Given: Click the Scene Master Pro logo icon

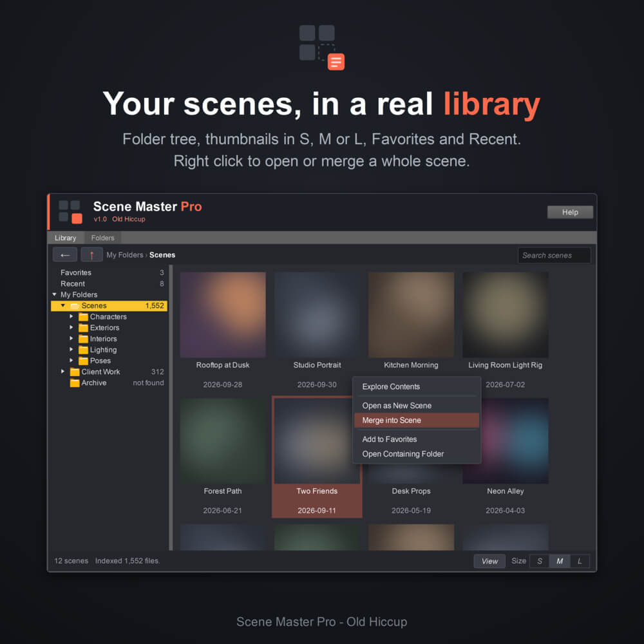Looking at the screenshot, I should [x=70, y=211].
